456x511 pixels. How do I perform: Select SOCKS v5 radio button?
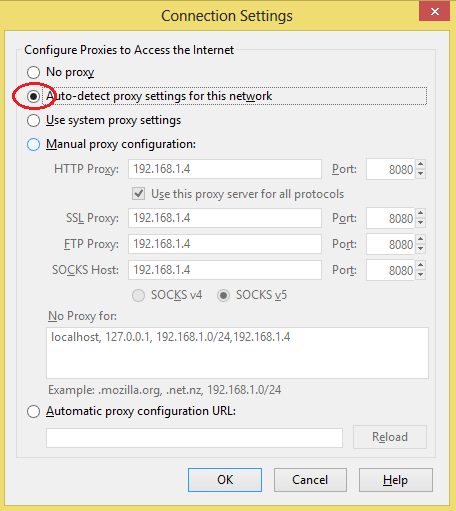(223, 295)
